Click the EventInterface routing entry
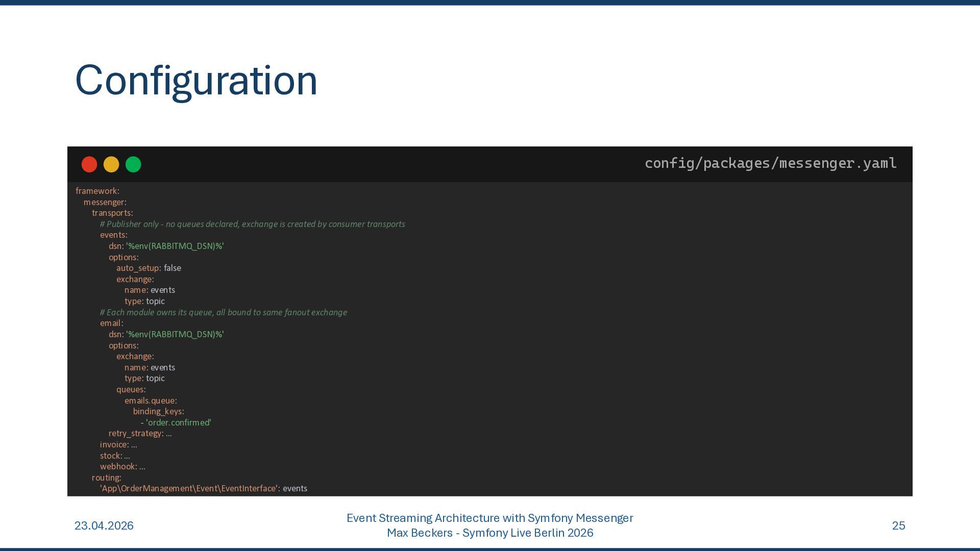Image resolution: width=980 pixels, height=551 pixels. pyautogui.click(x=203, y=488)
